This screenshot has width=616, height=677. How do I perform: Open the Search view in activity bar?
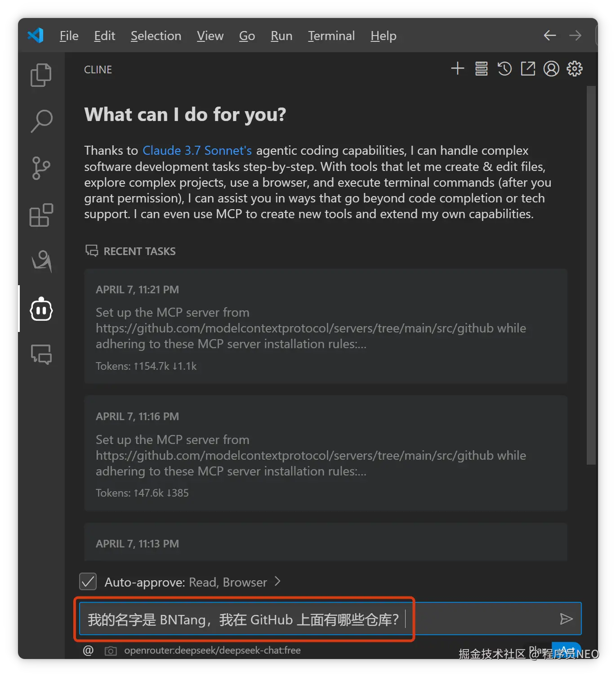41,121
